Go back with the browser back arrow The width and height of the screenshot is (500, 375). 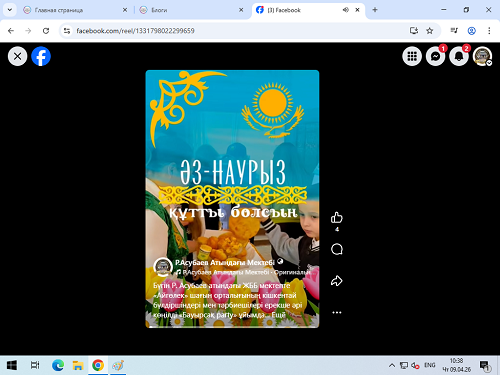click(11, 31)
